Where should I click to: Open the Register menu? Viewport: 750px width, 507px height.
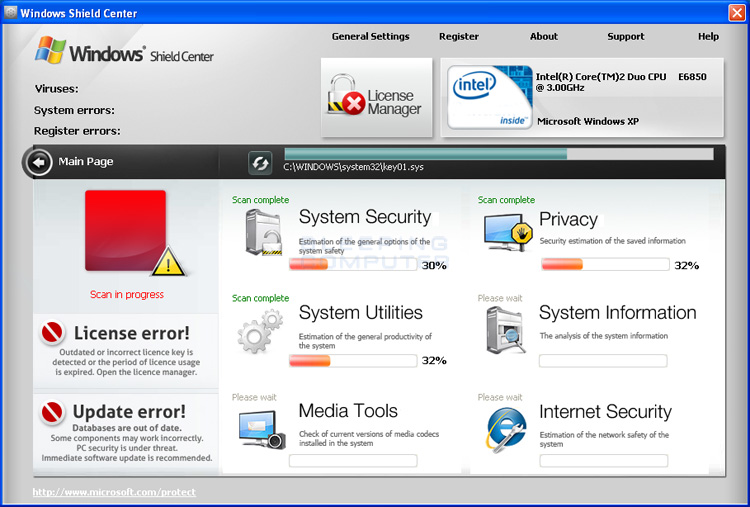tap(459, 36)
